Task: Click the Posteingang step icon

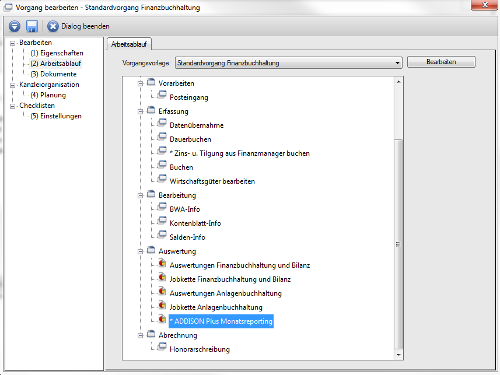Action: [162, 96]
